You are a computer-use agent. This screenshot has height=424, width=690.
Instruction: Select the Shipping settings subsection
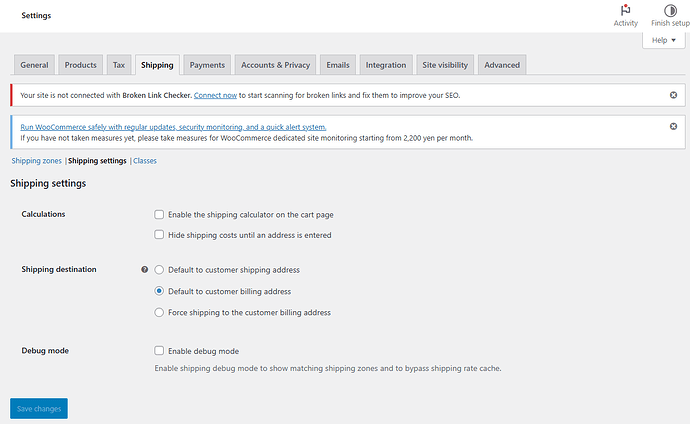point(97,161)
